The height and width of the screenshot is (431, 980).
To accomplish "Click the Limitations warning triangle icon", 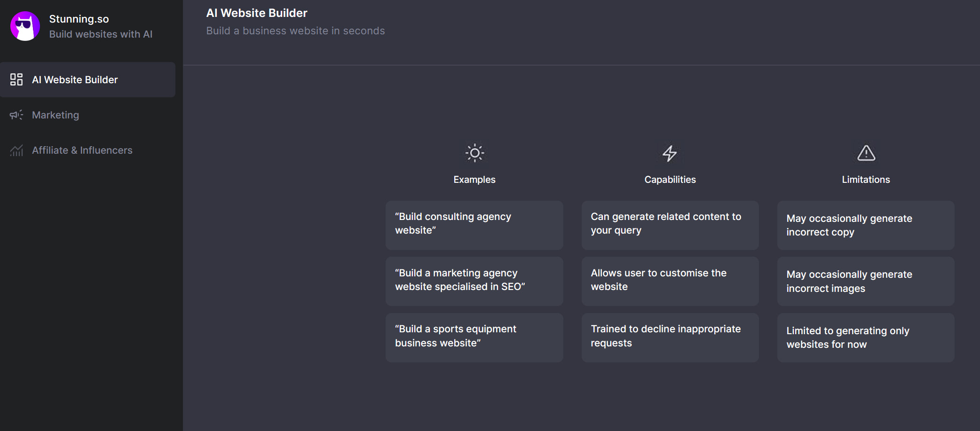I will click(x=866, y=153).
